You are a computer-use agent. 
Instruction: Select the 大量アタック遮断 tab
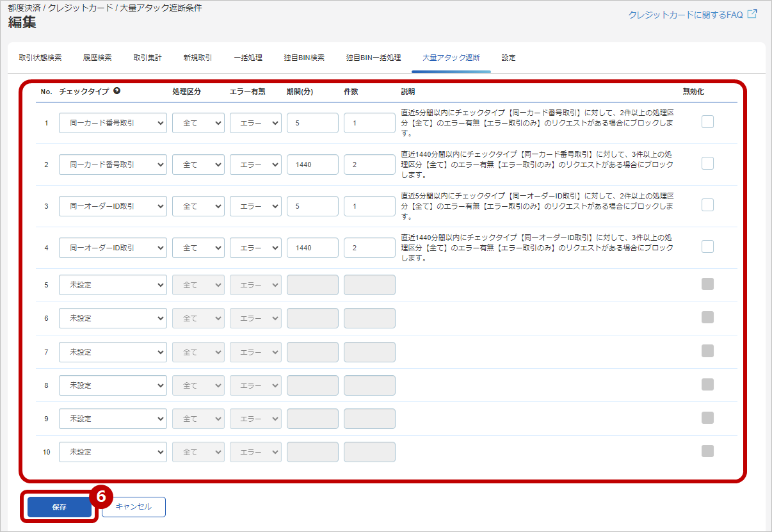pyautogui.click(x=451, y=58)
